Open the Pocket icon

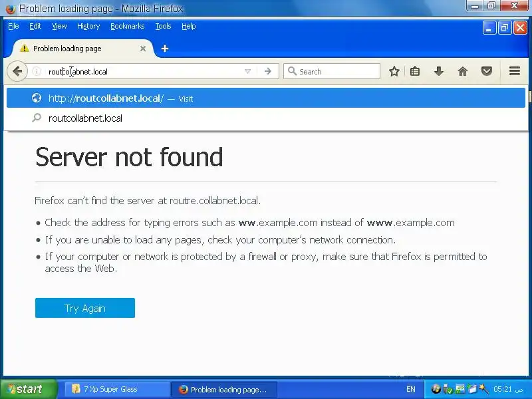487,71
